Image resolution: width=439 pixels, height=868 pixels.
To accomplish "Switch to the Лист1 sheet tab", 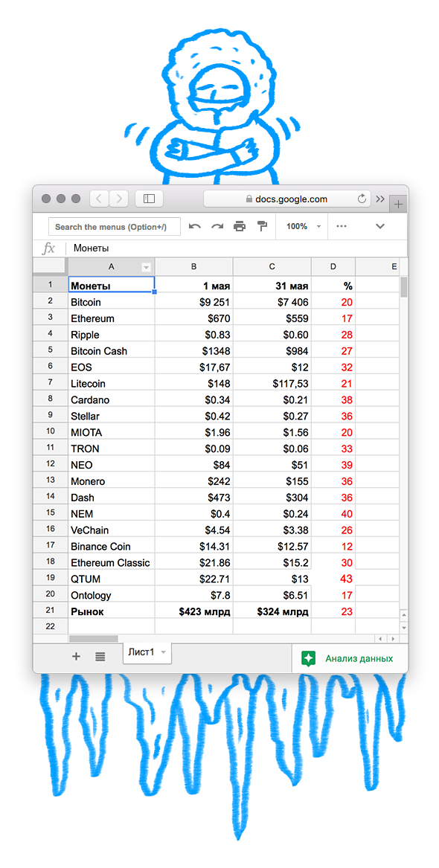I will click(x=147, y=652).
